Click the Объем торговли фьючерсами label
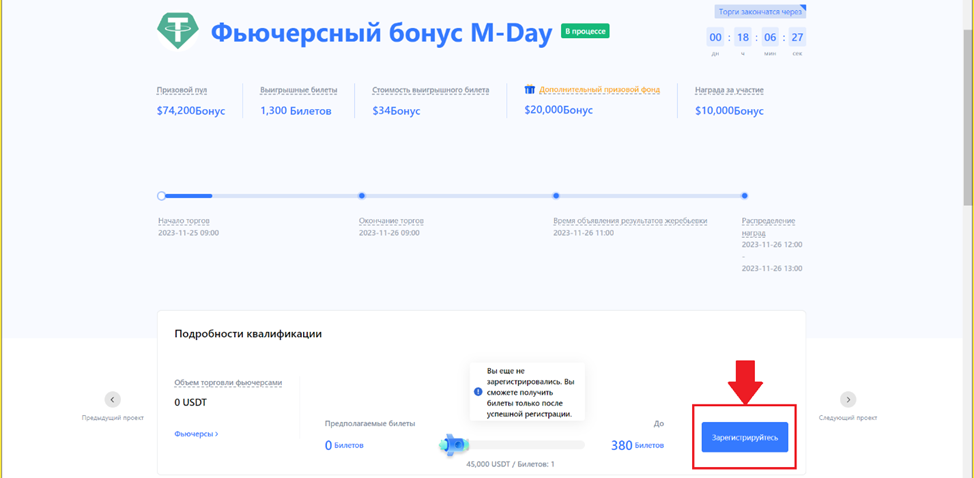This screenshot has width=974, height=478. 228,382
